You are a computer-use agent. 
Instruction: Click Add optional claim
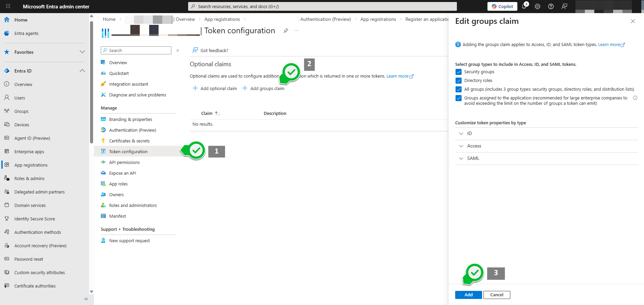[x=215, y=89]
